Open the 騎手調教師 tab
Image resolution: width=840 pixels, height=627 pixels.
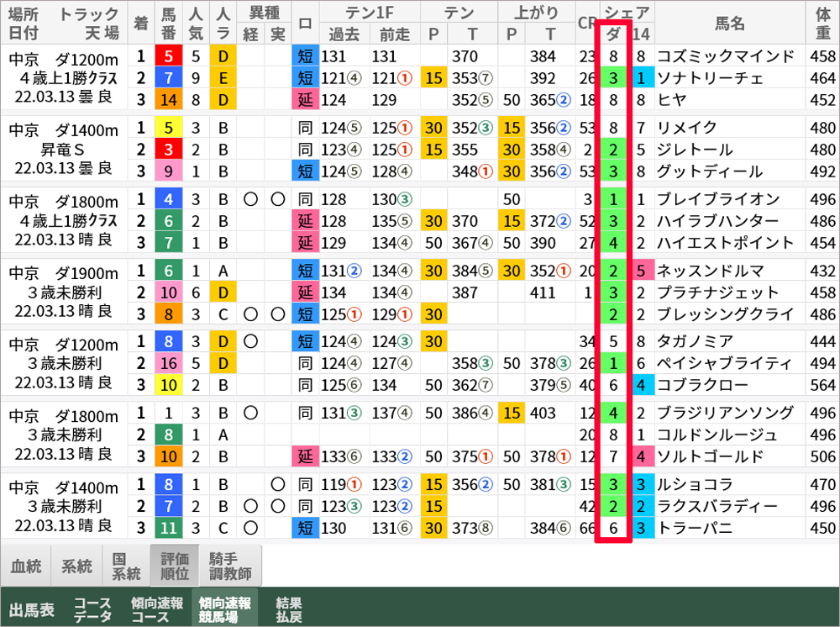(230, 566)
